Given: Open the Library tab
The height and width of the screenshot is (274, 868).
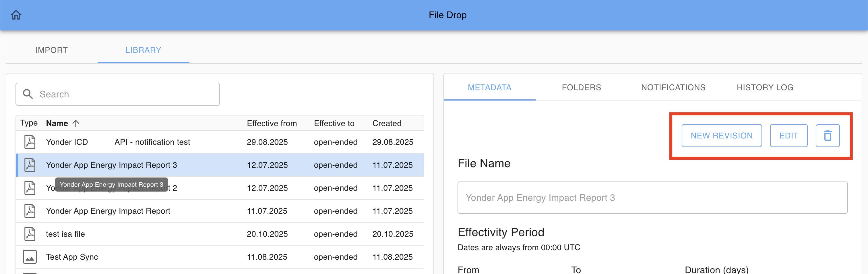Looking at the screenshot, I should click(x=143, y=50).
